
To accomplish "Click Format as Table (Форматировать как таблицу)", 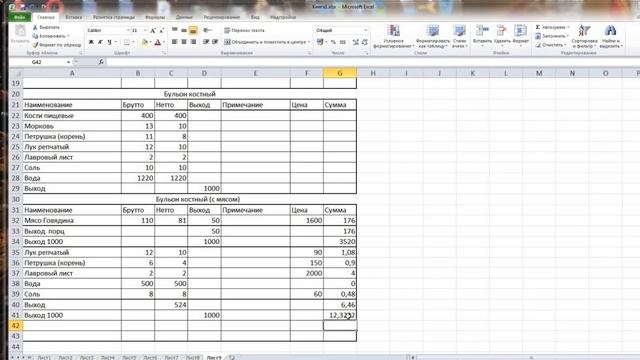I will point(433,36).
